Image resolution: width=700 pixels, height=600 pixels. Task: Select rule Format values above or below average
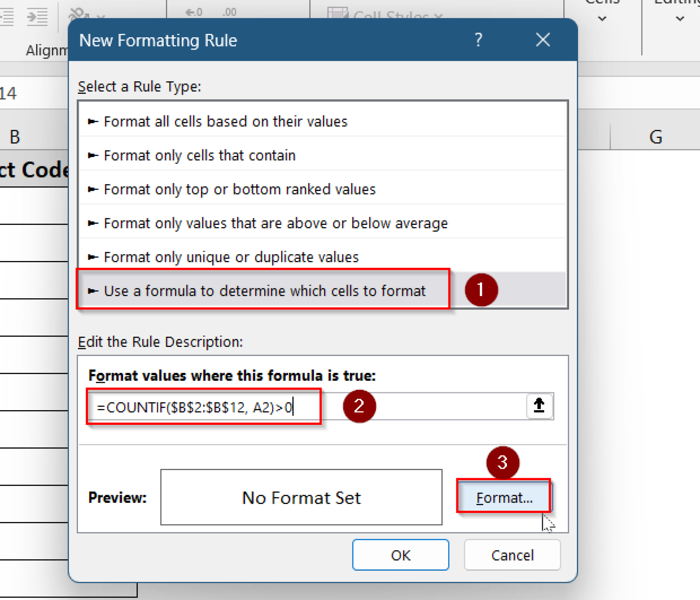[275, 223]
